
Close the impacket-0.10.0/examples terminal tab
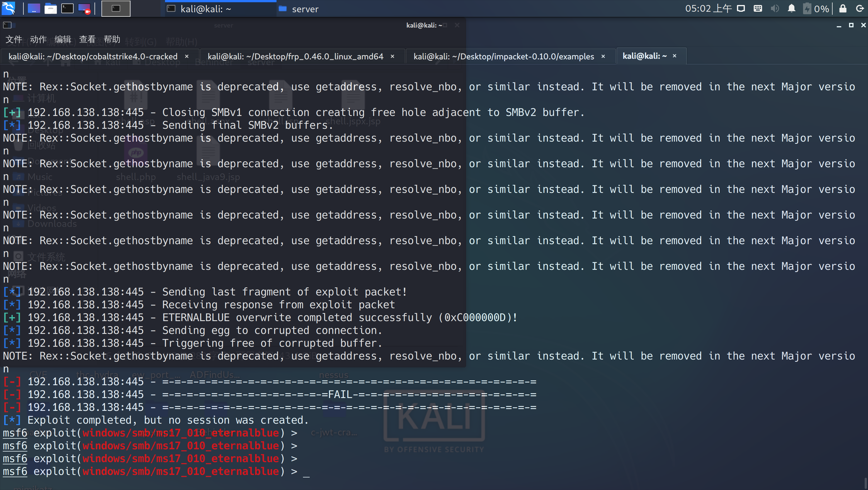coord(603,56)
